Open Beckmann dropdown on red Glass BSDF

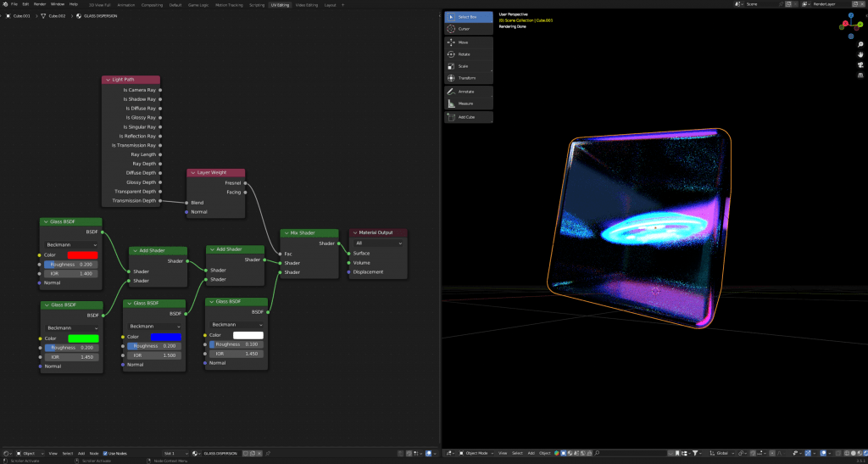click(x=71, y=244)
